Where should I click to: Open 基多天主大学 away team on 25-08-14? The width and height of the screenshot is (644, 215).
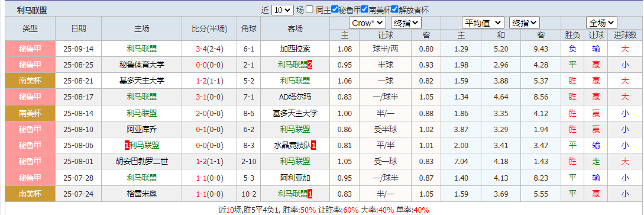[295, 113]
